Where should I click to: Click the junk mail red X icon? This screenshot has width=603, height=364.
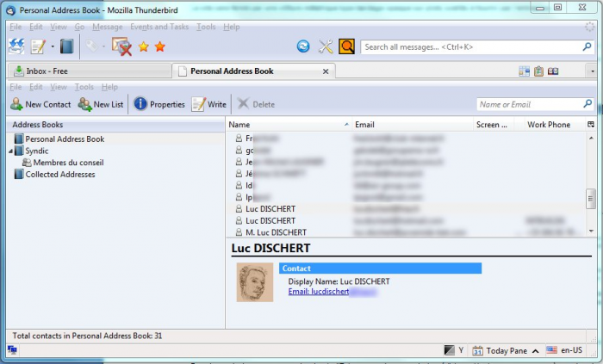click(122, 46)
